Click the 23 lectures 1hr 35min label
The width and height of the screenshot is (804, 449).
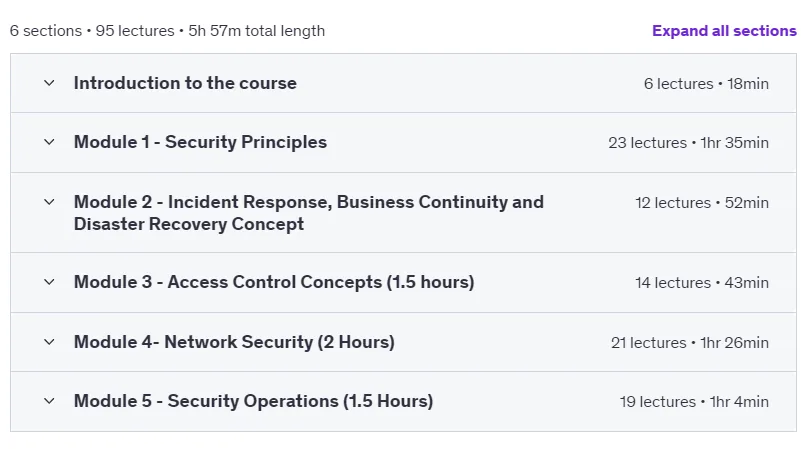688,142
